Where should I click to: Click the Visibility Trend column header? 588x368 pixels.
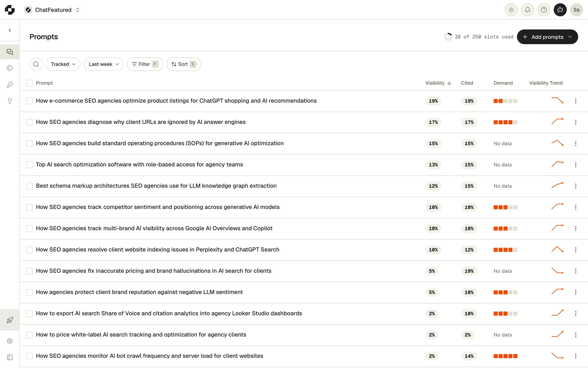(546, 83)
